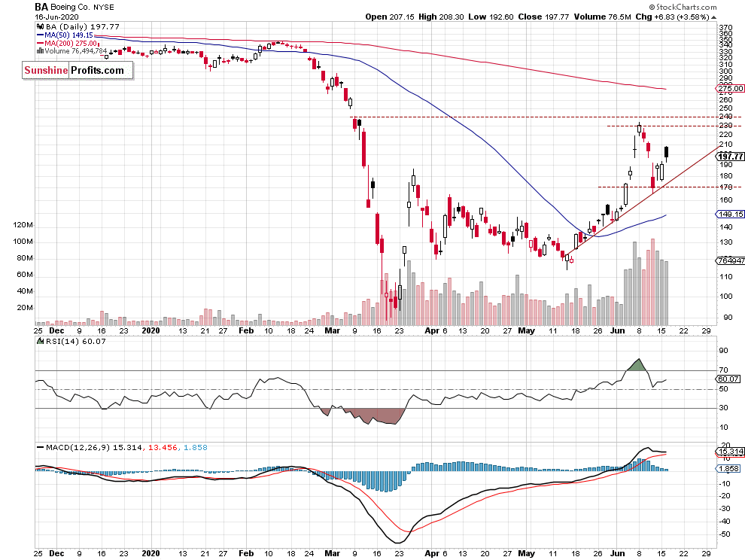Click the 'Volume 76,494,784' legend label
This screenshot has height=560, width=745.
click(76, 51)
